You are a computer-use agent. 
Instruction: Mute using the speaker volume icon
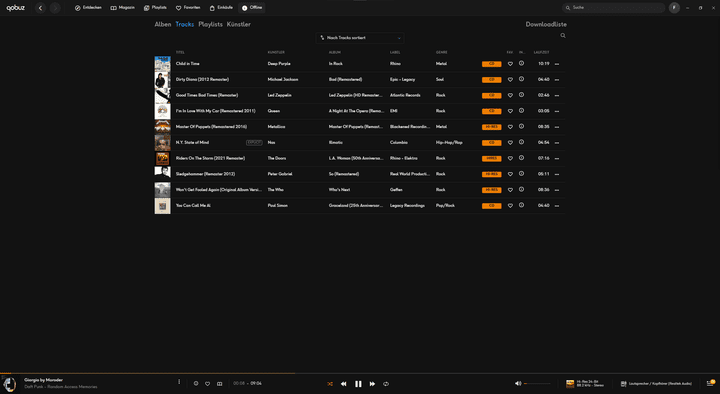pos(518,383)
